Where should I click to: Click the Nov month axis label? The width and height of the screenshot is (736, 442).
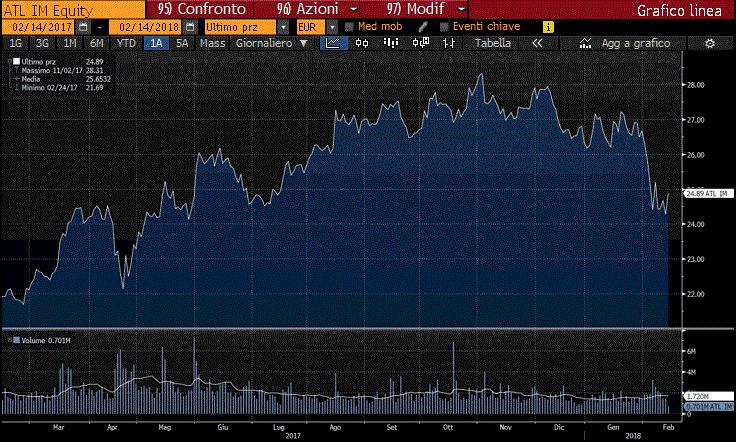(x=505, y=427)
